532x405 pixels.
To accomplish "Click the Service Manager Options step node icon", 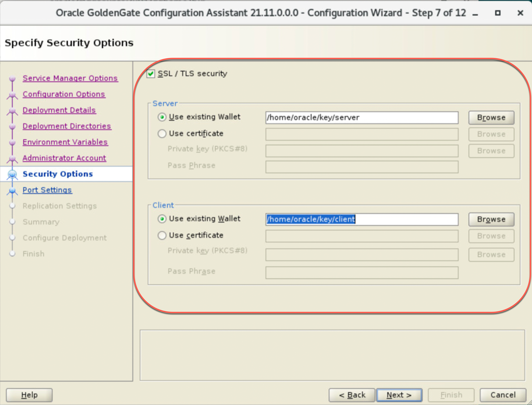I will (x=12, y=79).
